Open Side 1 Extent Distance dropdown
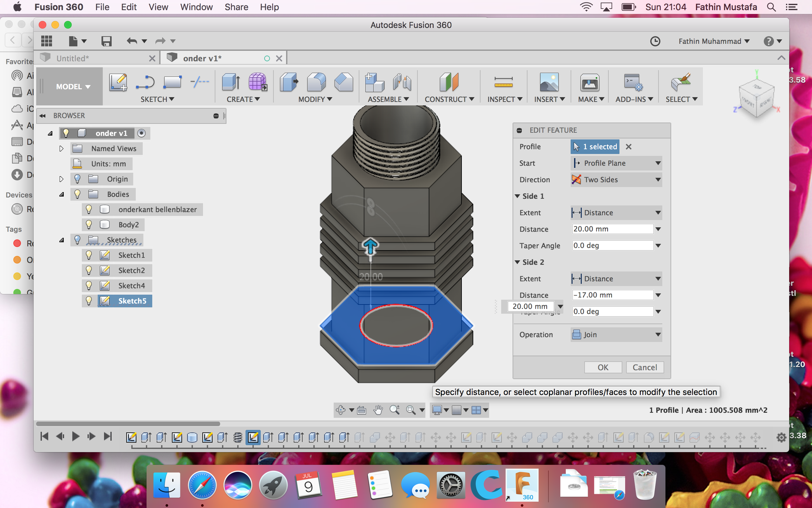This screenshot has width=812, height=508. tap(616, 213)
